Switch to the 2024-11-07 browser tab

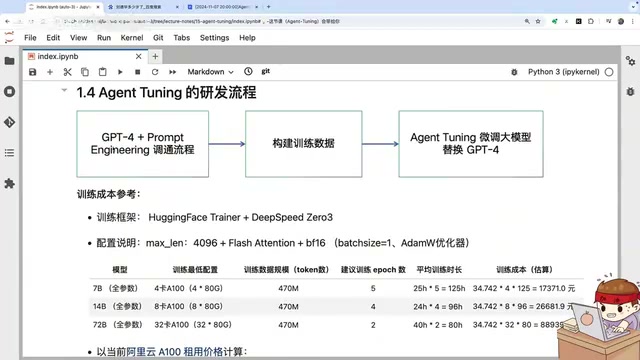[223, 7]
